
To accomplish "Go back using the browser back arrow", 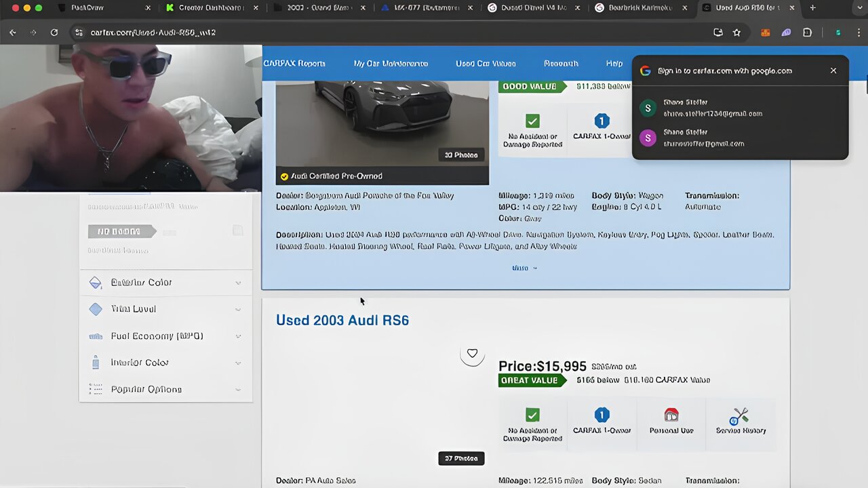I will click(x=12, y=33).
